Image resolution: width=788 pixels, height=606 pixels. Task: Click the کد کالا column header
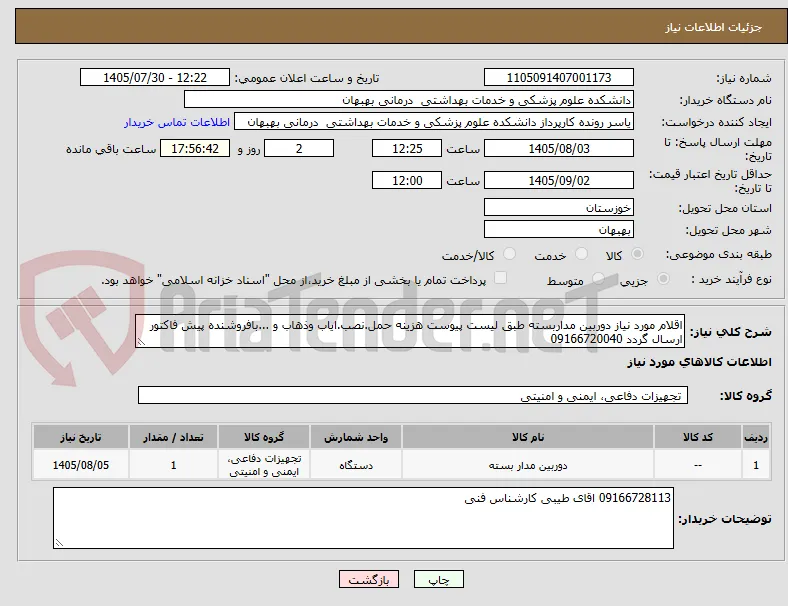698,437
